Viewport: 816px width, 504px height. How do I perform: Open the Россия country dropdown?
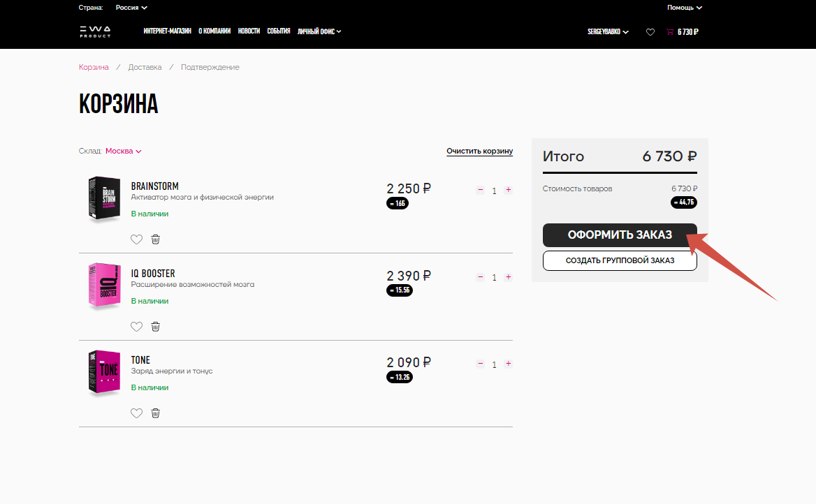tap(131, 8)
